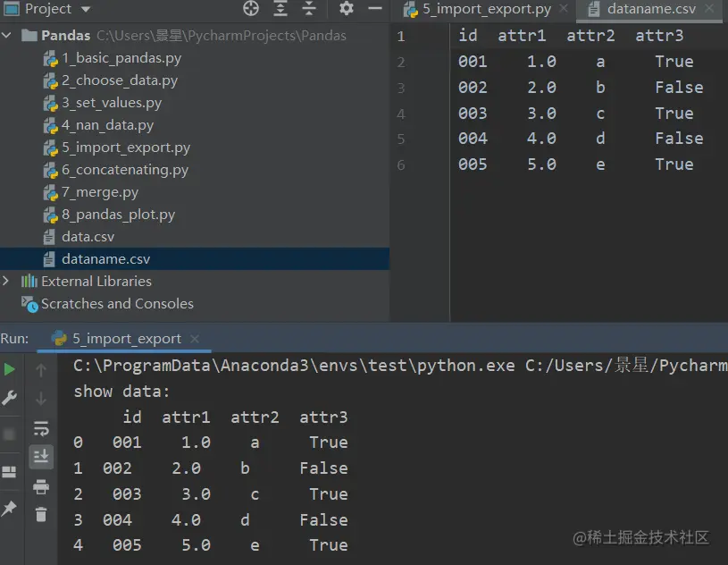The height and width of the screenshot is (565, 728).
Task: Click Restore Layout icon in Run toolbar
Action: click(9, 472)
